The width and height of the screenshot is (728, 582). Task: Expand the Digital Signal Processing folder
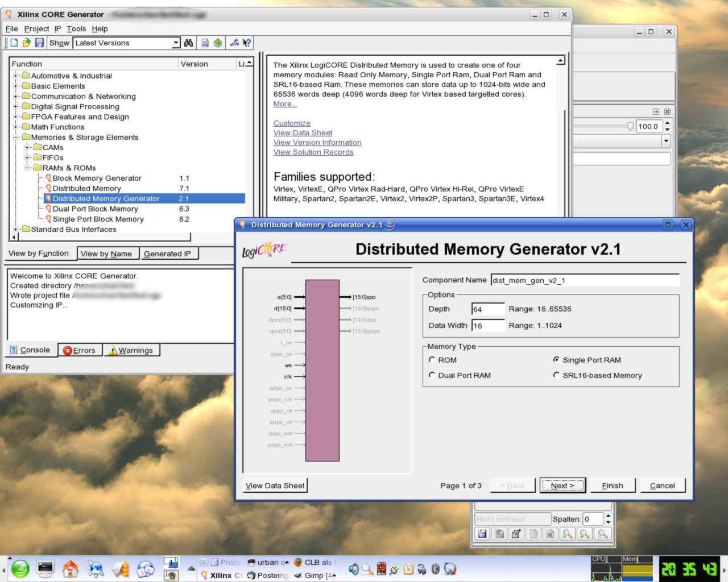[x=17, y=106]
